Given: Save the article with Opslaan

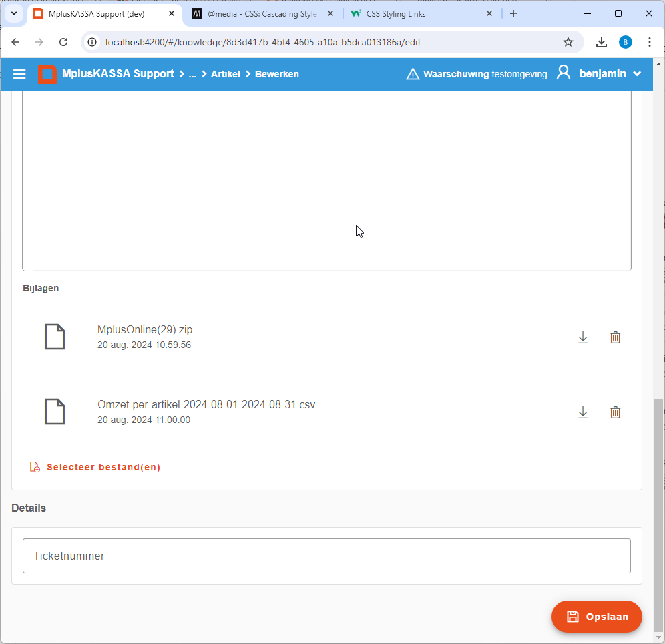Looking at the screenshot, I should [x=596, y=617].
